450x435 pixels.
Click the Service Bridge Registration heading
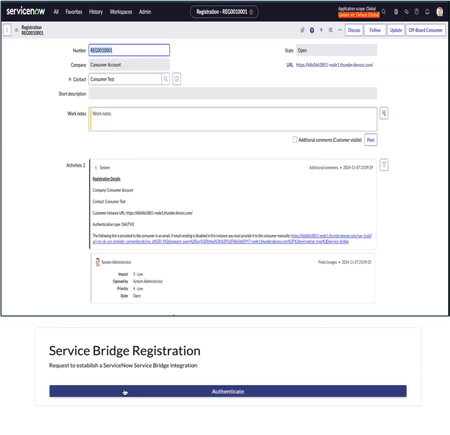[125, 351]
